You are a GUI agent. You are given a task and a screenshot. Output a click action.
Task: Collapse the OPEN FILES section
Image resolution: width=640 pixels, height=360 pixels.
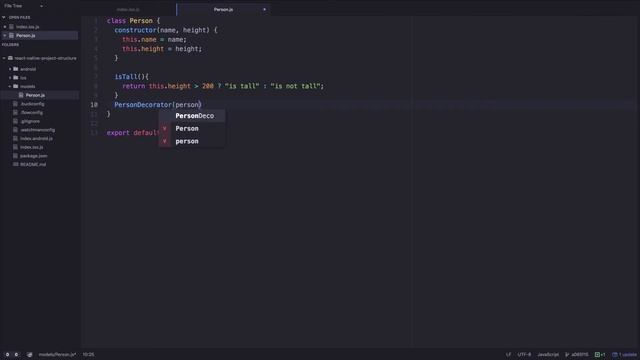click(x=4, y=18)
